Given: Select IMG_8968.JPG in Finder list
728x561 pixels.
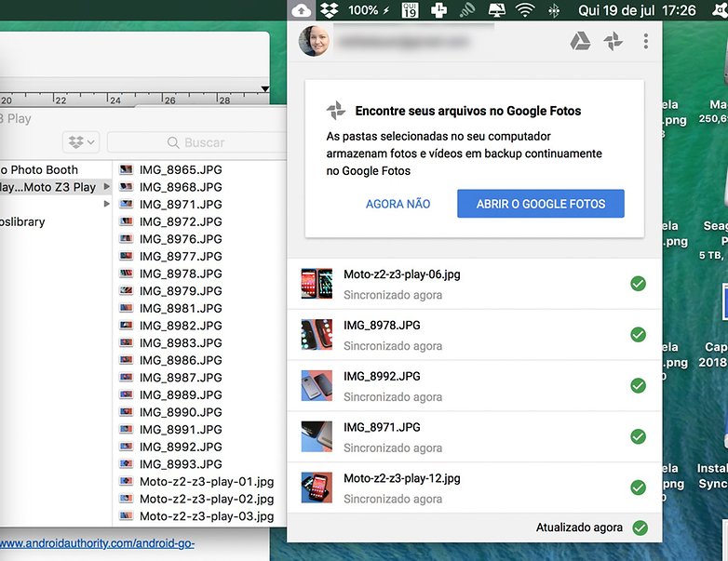Looking at the screenshot, I should coord(181,187).
